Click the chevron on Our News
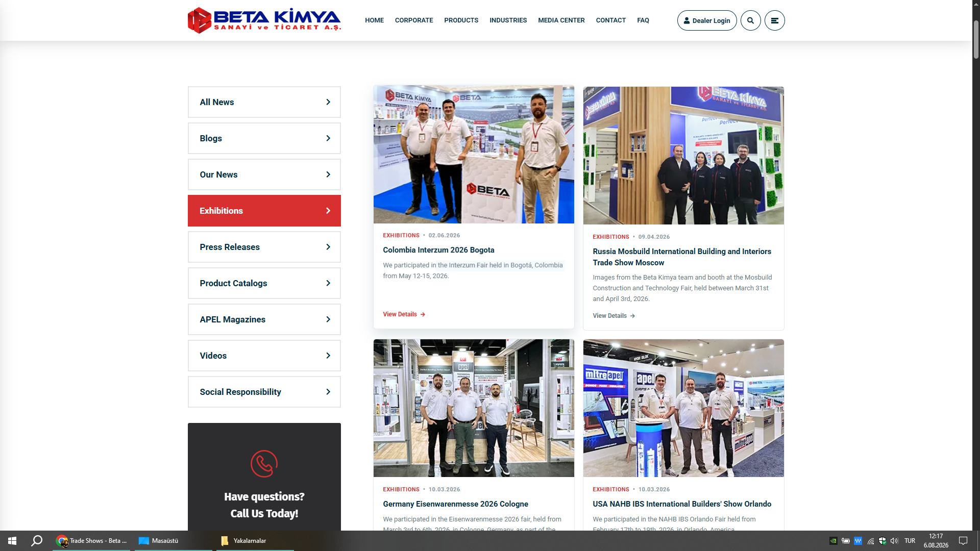Viewport: 980px width, 551px height. (x=328, y=174)
